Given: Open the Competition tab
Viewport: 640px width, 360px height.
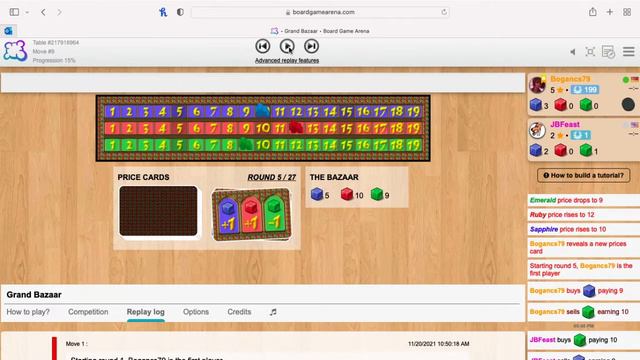Looking at the screenshot, I should [88, 312].
